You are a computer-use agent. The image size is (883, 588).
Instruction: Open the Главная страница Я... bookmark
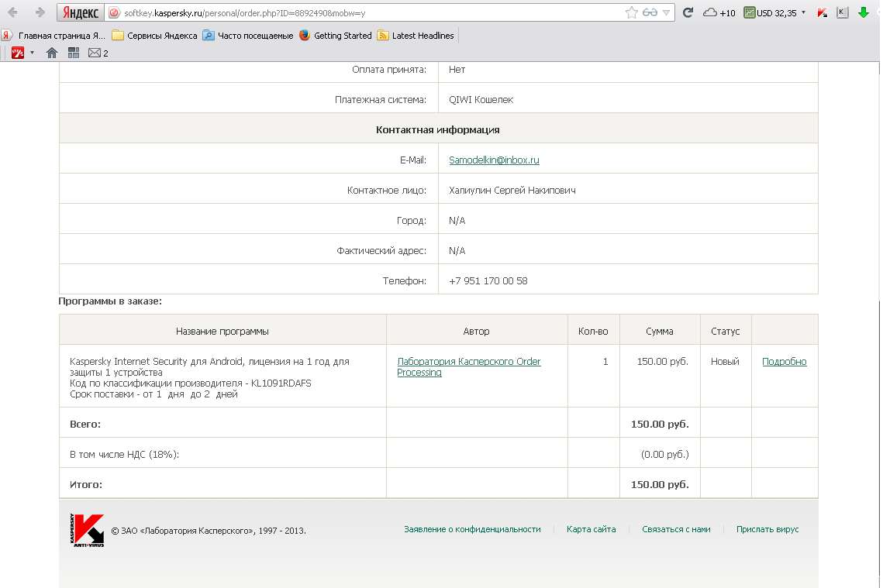coord(54,36)
